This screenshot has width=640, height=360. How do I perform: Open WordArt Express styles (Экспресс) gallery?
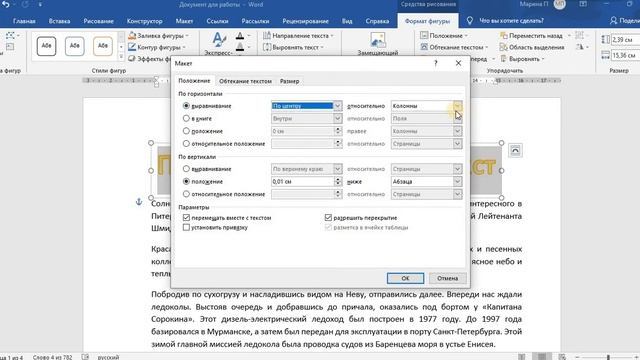[218, 44]
